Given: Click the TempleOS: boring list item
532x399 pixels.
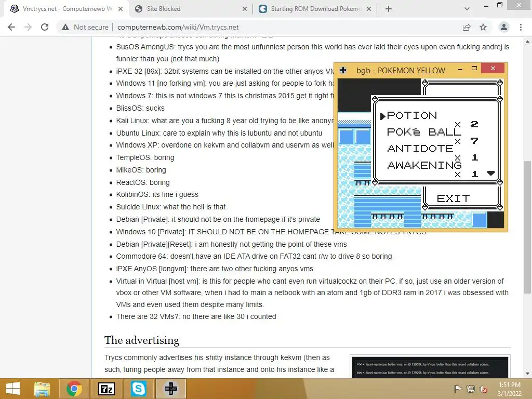Looking at the screenshot, I should pos(145,157).
